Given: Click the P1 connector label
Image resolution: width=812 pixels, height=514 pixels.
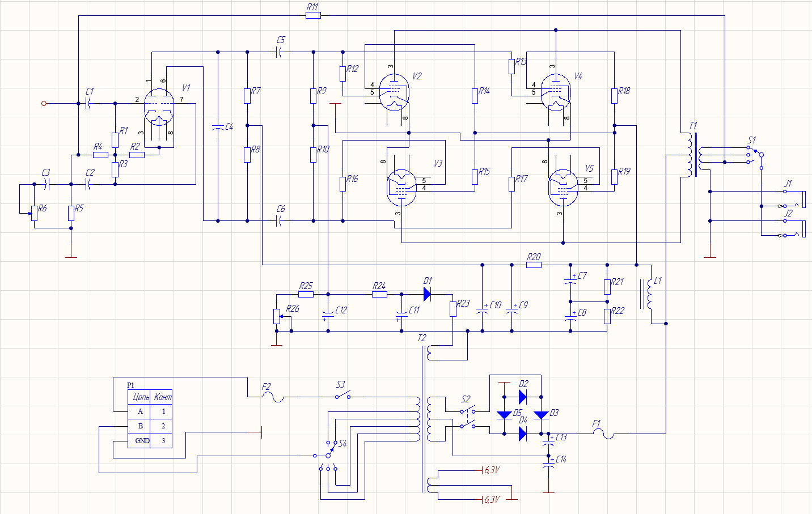Looking at the screenshot, I should click(130, 385).
